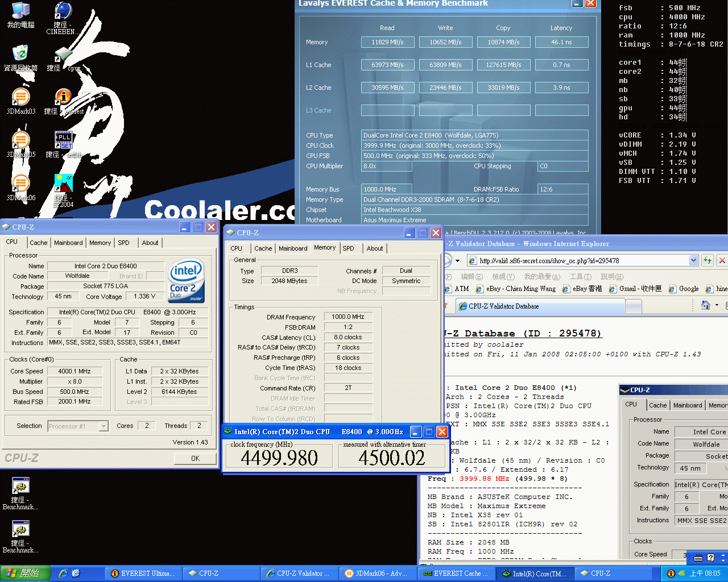
Task: Switch to Memory tab in left CPU-Z window
Action: [100, 243]
